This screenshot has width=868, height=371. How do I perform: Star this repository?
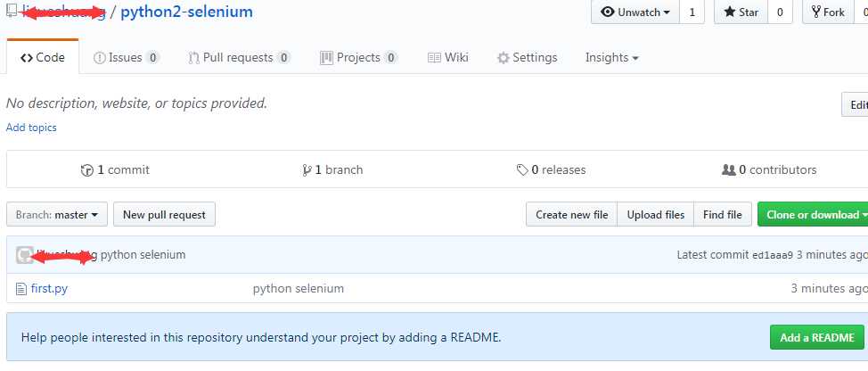741,12
